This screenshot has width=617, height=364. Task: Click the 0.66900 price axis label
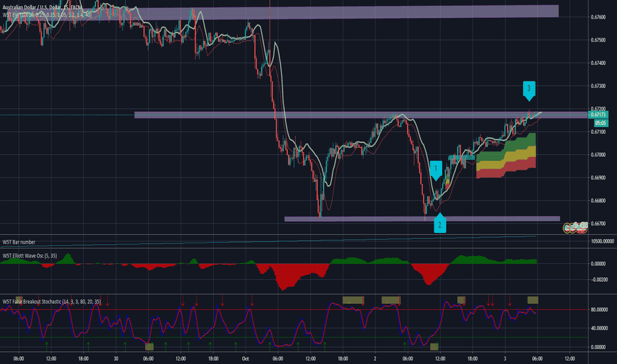coord(598,178)
